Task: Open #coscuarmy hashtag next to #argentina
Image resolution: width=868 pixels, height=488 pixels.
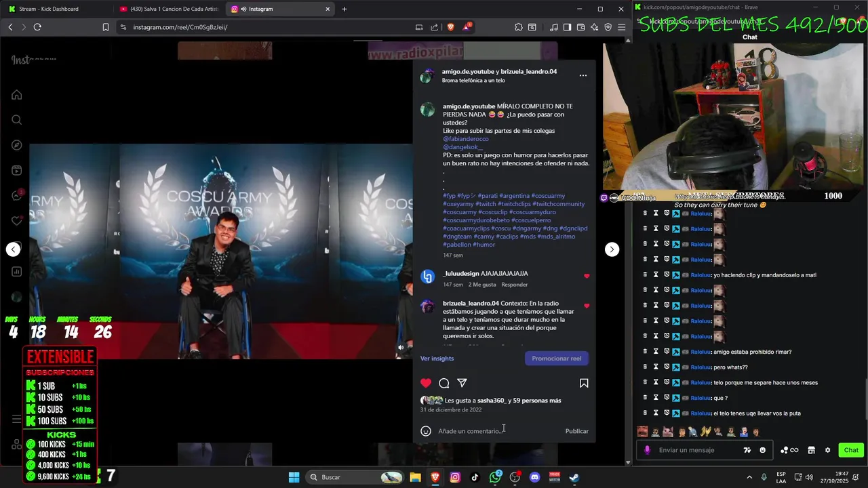Action: pyautogui.click(x=548, y=196)
